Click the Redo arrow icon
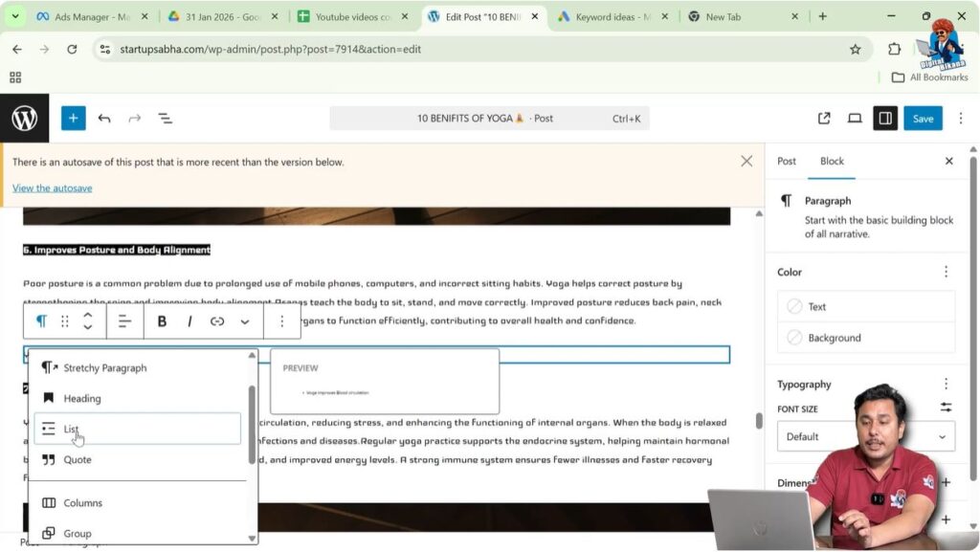The height and width of the screenshot is (552, 980). pos(134,118)
